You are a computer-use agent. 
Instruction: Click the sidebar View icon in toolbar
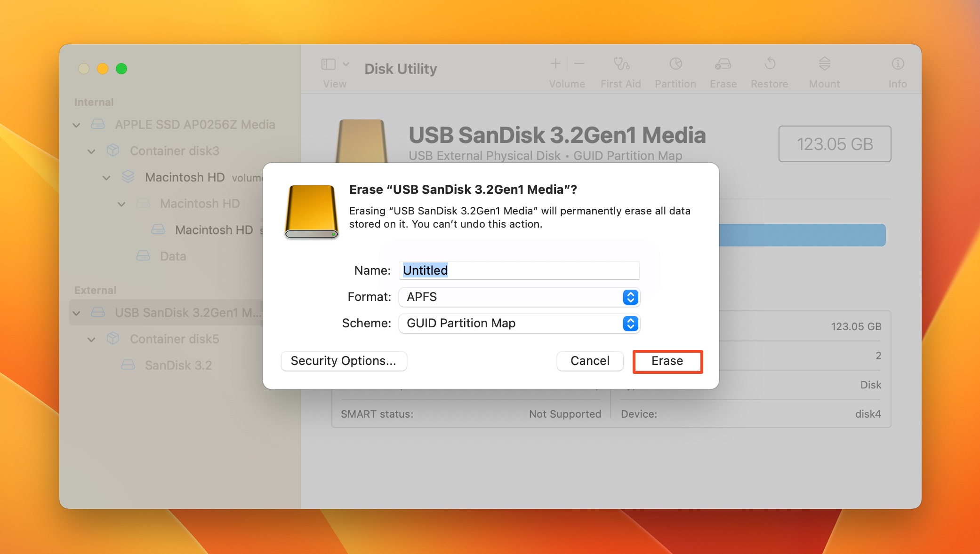(328, 64)
